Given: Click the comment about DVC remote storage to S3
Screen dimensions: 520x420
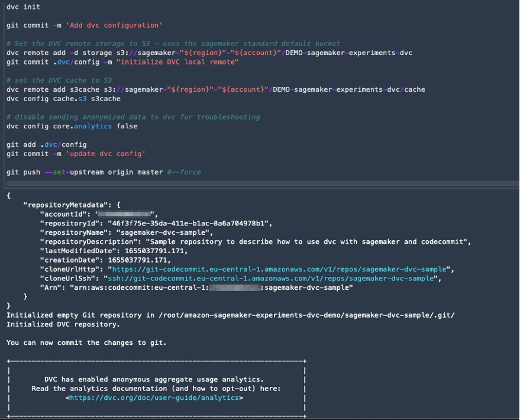Looking at the screenshot, I should coord(173,44).
